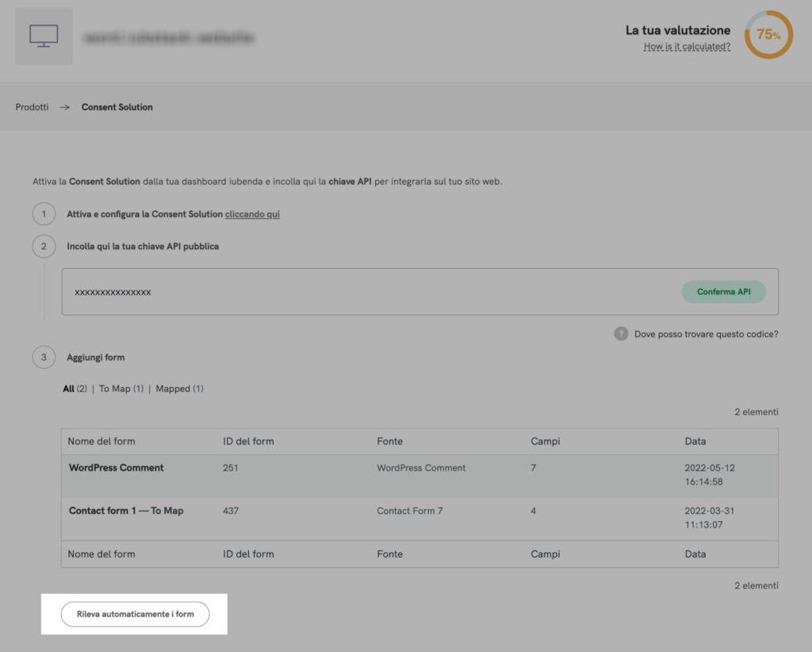The height and width of the screenshot is (652, 812).
Task: Click the step 2 circle number
Action: point(44,247)
